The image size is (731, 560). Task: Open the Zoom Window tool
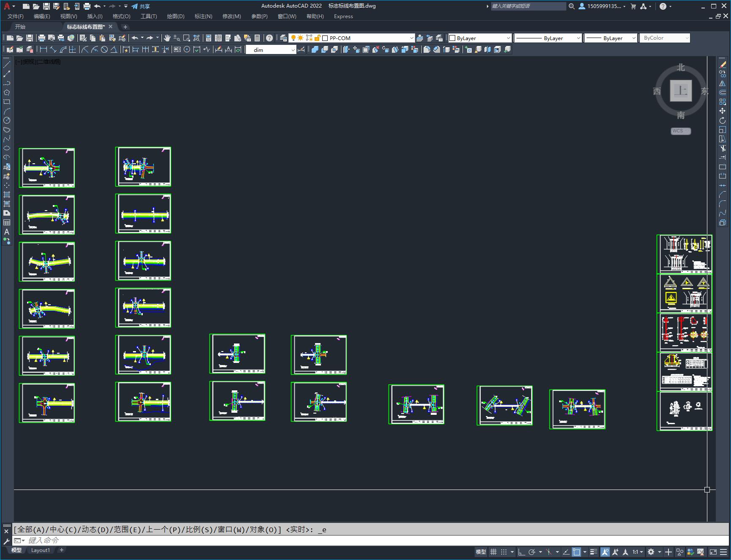click(186, 38)
